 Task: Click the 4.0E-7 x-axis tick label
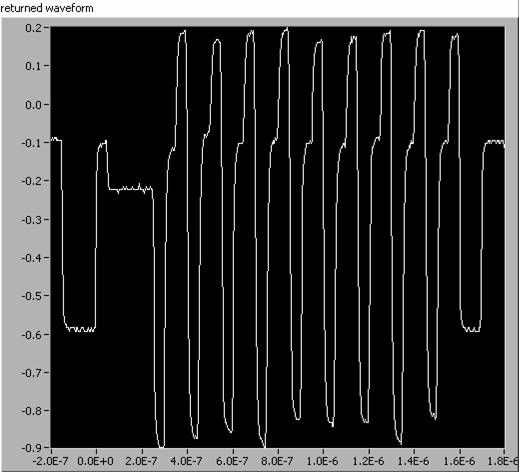(x=186, y=462)
